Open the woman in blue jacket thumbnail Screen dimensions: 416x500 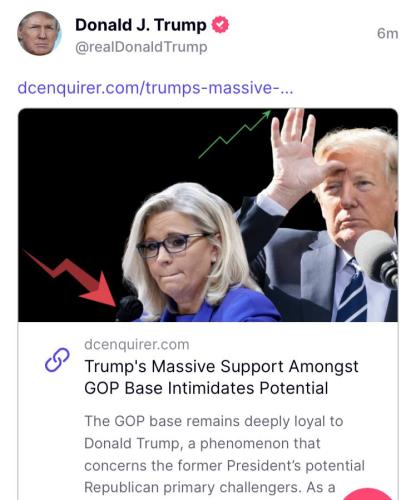tap(197, 253)
